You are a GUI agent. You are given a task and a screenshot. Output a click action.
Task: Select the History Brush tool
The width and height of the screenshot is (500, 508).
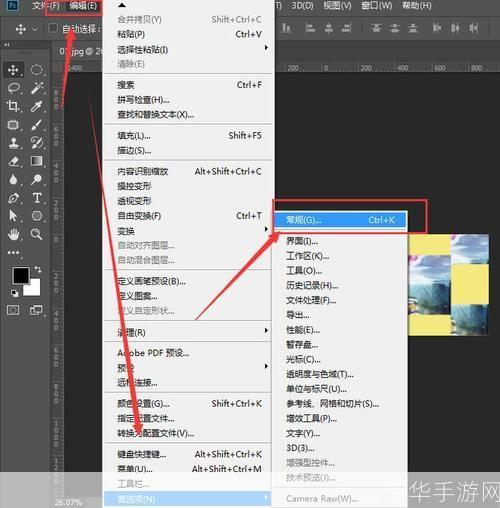(x=36, y=143)
